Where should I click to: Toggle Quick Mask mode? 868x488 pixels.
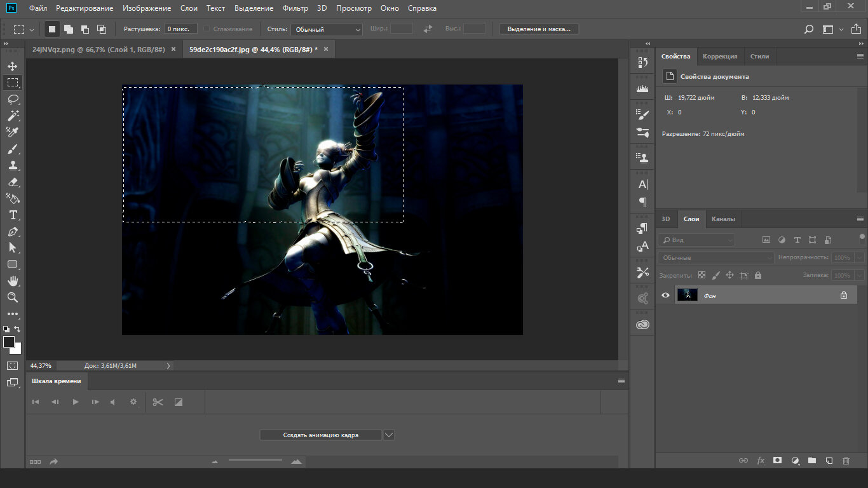pyautogui.click(x=13, y=366)
